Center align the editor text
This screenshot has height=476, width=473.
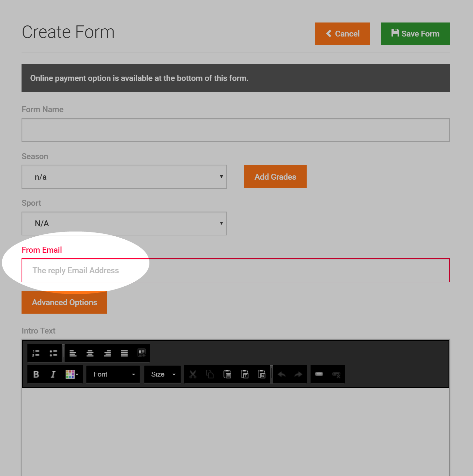coord(90,353)
